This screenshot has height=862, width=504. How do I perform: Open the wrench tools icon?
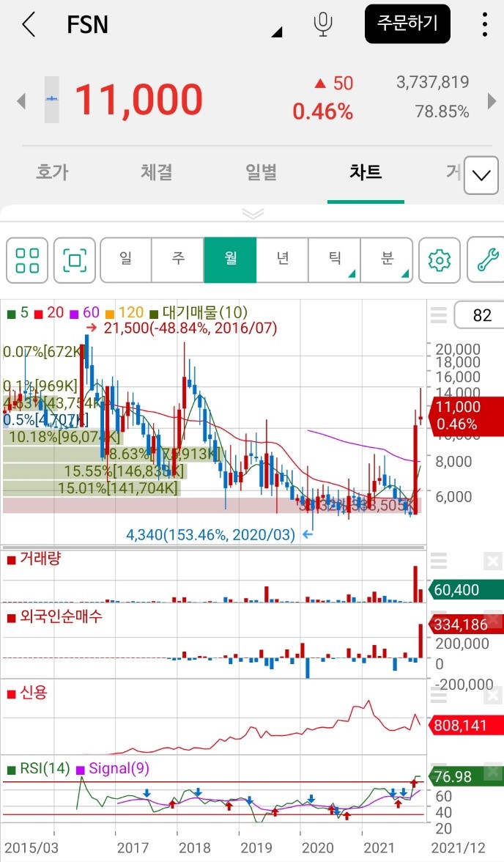click(x=487, y=260)
